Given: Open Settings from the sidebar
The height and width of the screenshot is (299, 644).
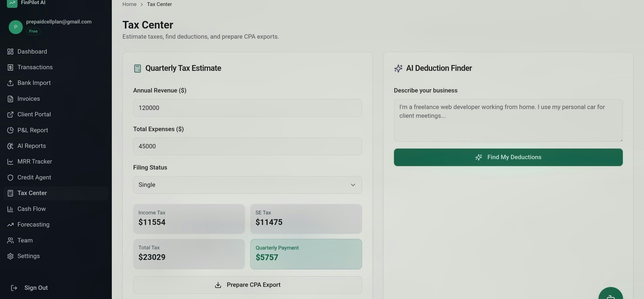Looking at the screenshot, I should (56, 256).
